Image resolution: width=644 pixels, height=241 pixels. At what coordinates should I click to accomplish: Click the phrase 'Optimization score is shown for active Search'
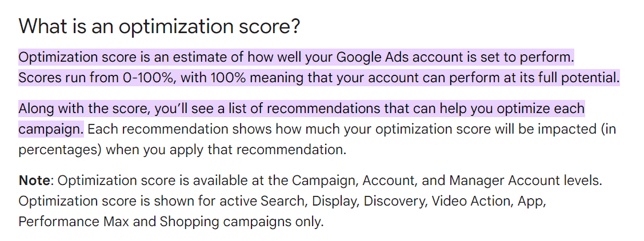point(162,201)
